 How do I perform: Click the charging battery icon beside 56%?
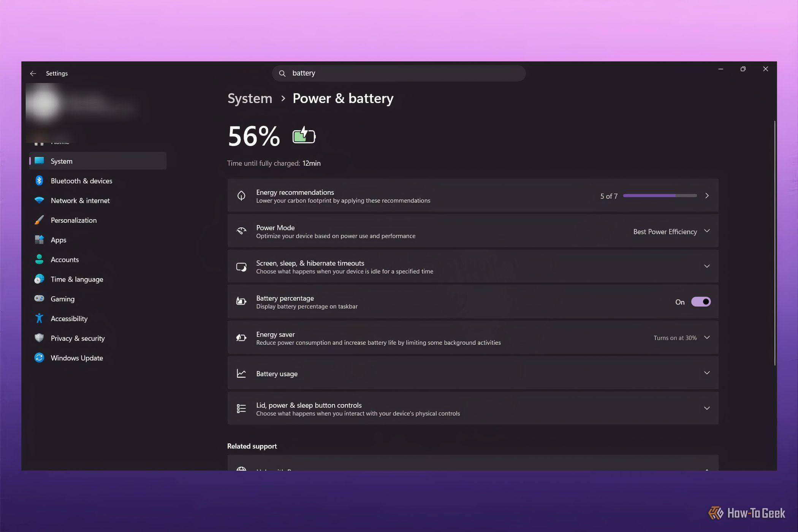point(304,135)
